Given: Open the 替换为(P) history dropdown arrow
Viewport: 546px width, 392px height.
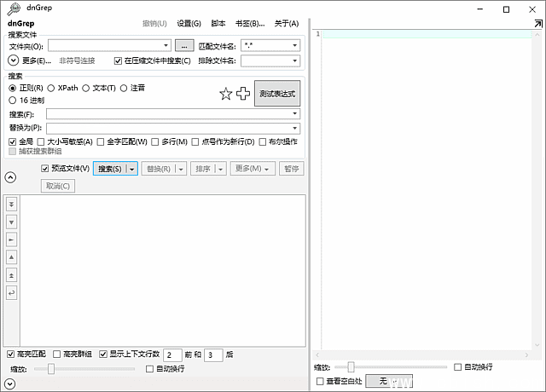Looking at the screenshot, I should point(294,128).
